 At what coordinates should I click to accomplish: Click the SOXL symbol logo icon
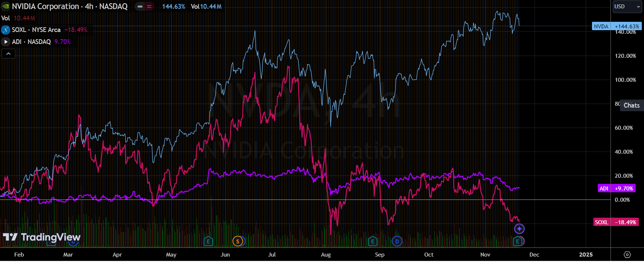[5, 30]
